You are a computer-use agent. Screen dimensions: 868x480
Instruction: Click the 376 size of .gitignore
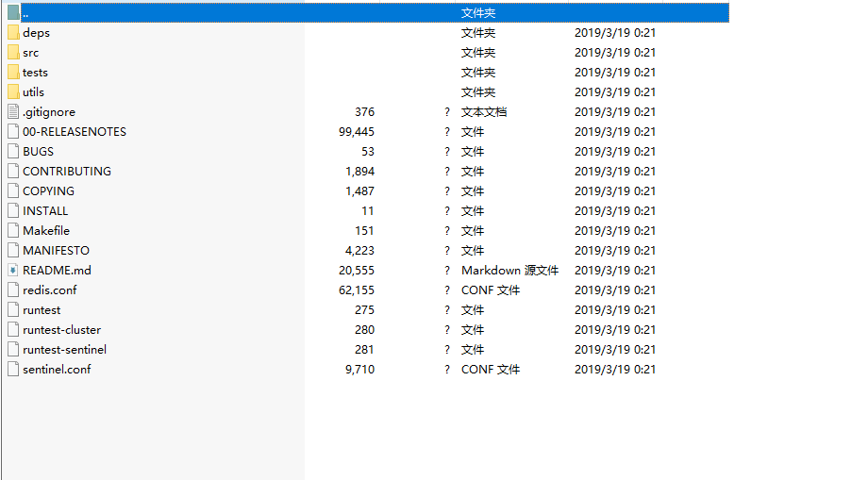tap(365, 111)
